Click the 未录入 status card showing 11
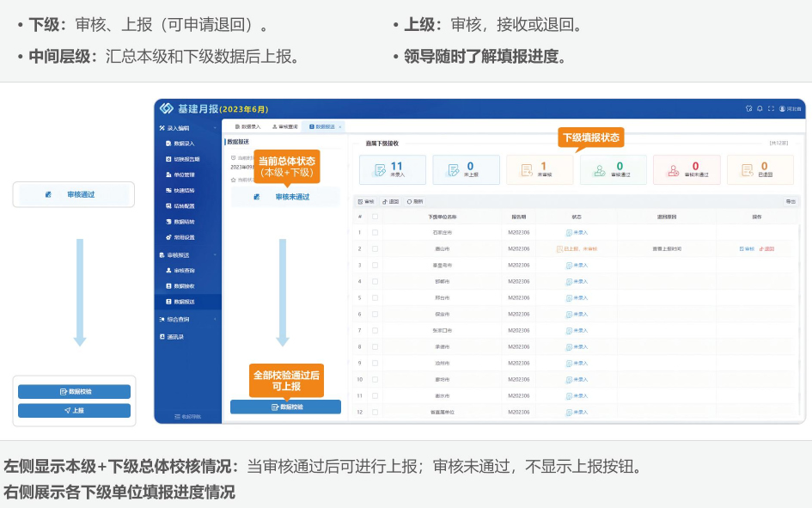Image resolution: width=812 pixels, height=508 pixels. pos(393,169)
